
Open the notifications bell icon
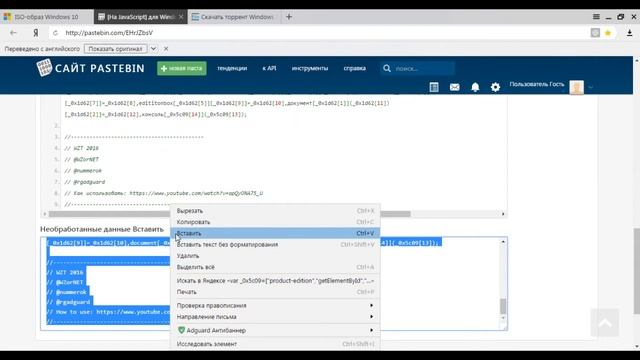point(475,87)
